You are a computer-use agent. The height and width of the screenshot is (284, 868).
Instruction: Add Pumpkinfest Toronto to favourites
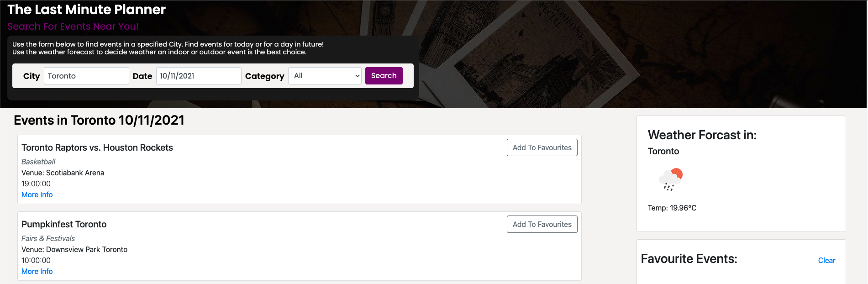(x=542, y=224)
